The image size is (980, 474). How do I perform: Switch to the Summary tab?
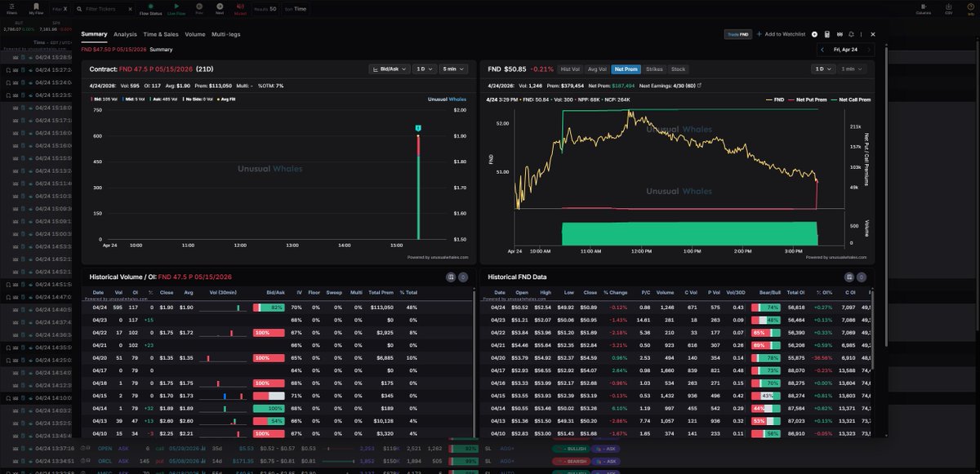click(x=94, y=34)
